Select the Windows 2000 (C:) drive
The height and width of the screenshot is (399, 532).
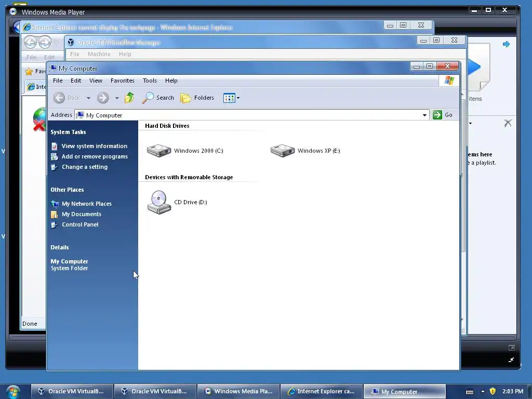pyautogui.click(x=185, y=151)
